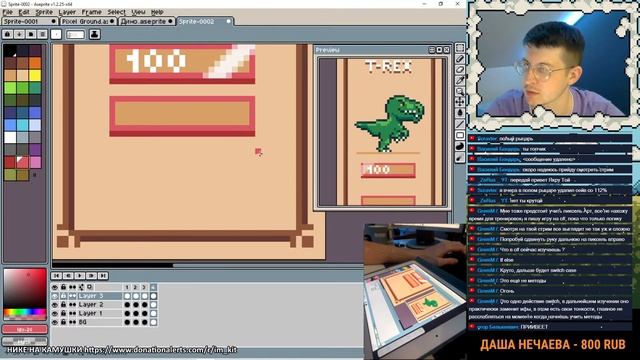Pick the white palette swatch
Image resolution: width=640 pixels, height=360 pixels.
click(10, 137)
